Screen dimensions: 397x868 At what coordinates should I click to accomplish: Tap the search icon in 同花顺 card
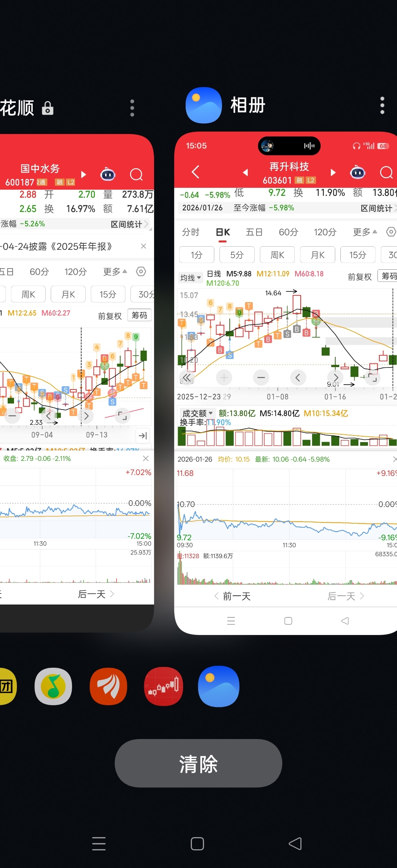coord(136,174)
